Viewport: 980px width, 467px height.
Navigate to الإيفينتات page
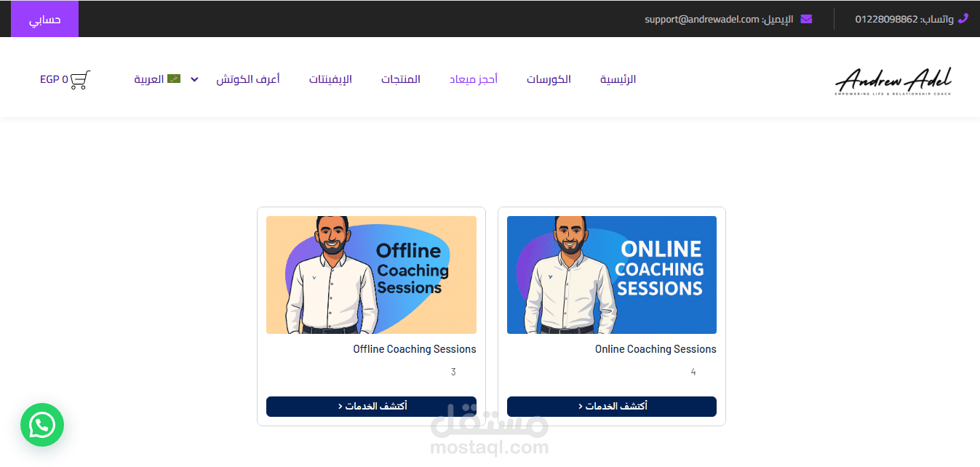pos(330,79)
